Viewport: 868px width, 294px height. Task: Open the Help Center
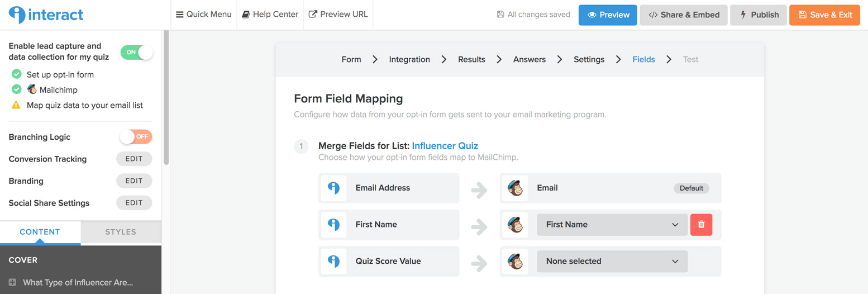[x=270, y=15]
